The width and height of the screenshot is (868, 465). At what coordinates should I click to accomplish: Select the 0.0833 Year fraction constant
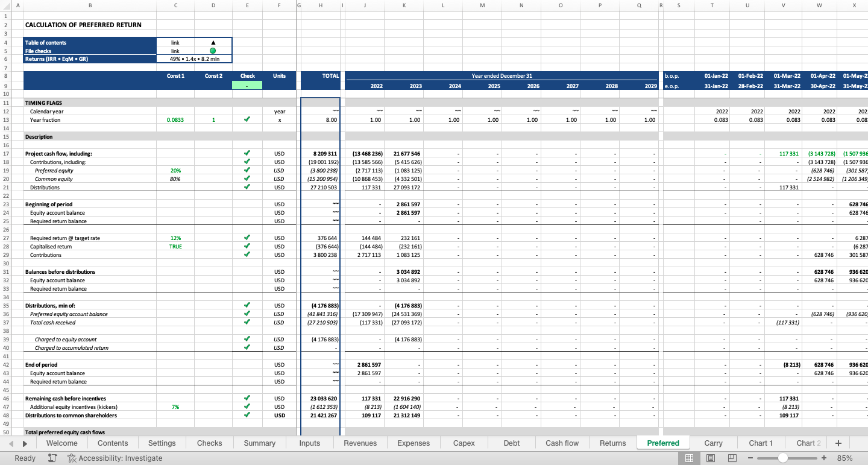(175, 120)
